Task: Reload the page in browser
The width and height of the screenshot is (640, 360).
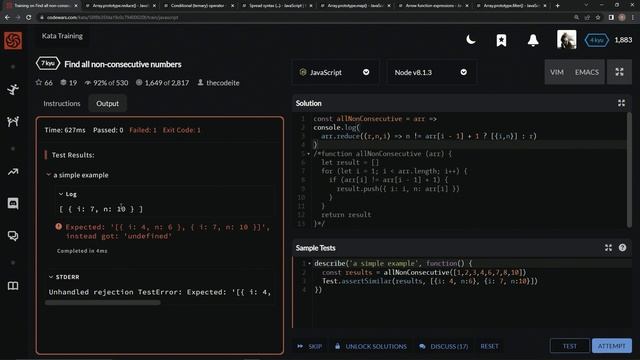Action: tap(28, 18)
